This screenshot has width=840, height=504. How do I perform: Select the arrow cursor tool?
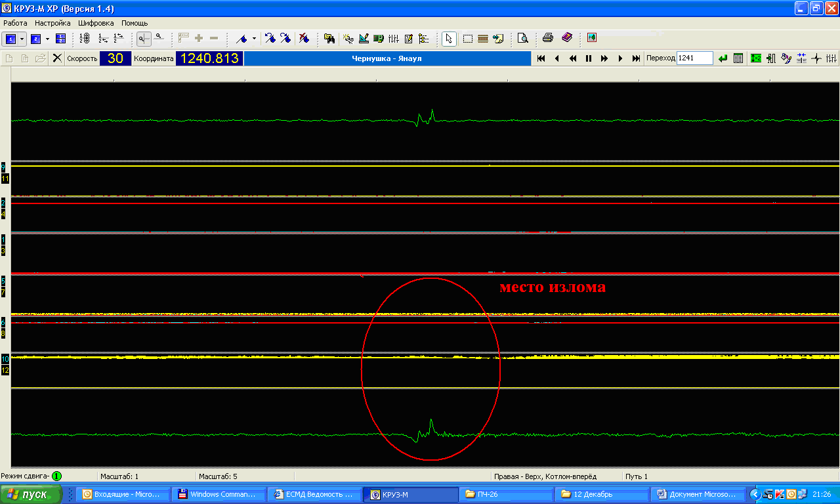(x=449, y=38)
